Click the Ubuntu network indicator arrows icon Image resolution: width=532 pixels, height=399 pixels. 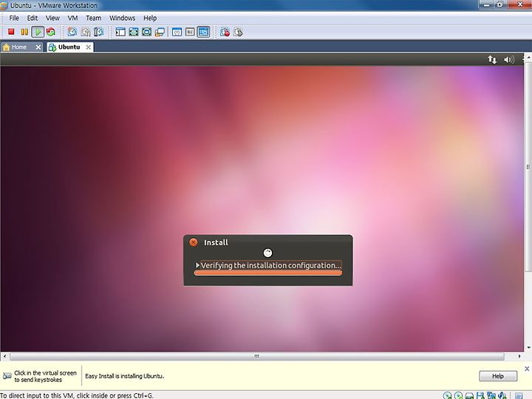[x=492, y=60]
